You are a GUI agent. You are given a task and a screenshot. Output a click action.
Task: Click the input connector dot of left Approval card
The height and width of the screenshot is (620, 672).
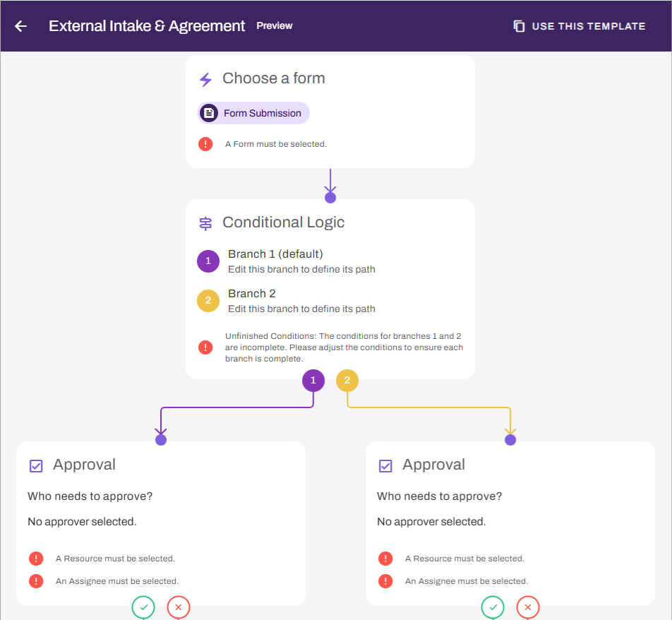(x=161, y=440)
